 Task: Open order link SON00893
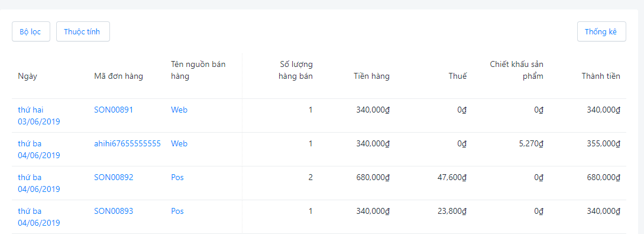(114, 211)
